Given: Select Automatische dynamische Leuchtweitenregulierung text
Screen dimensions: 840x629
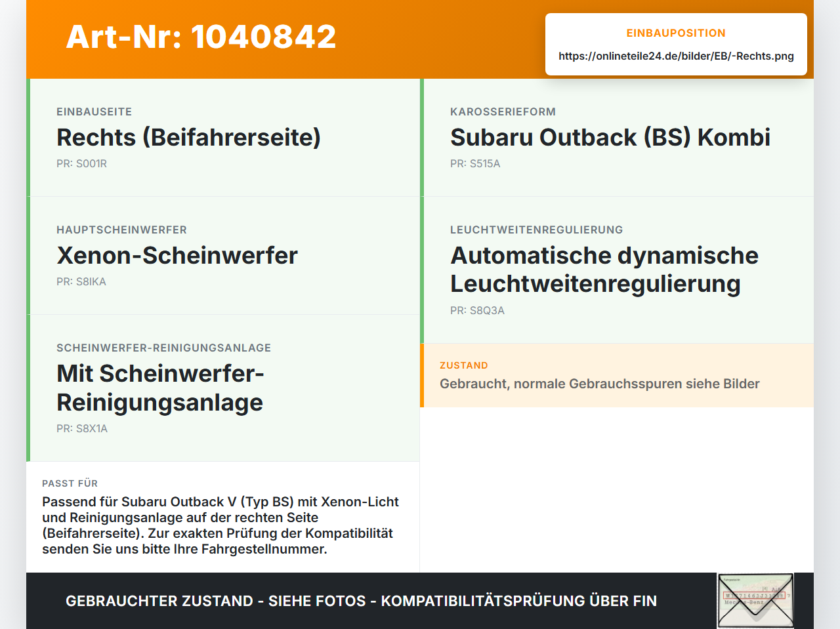Looking at the screenshot, I should (604, 270).
